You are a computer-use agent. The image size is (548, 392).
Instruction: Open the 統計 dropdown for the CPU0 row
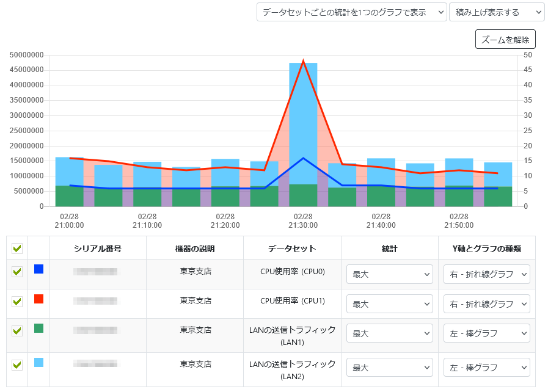pos(389,274)
